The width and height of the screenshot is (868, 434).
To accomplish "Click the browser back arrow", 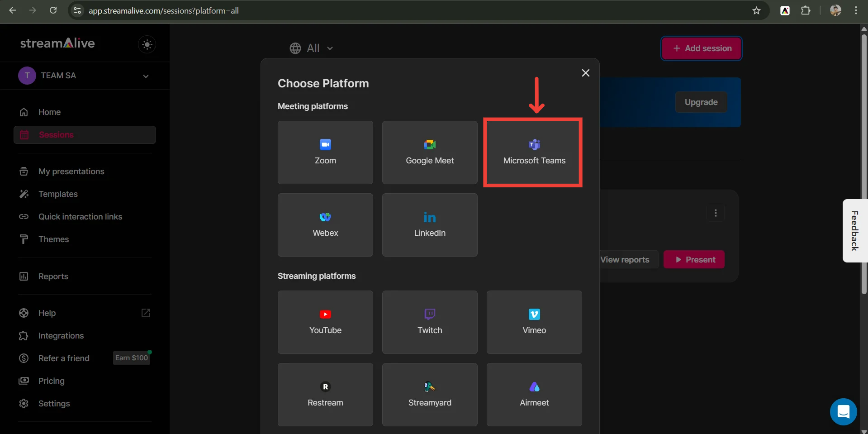I will click(13, 10).
